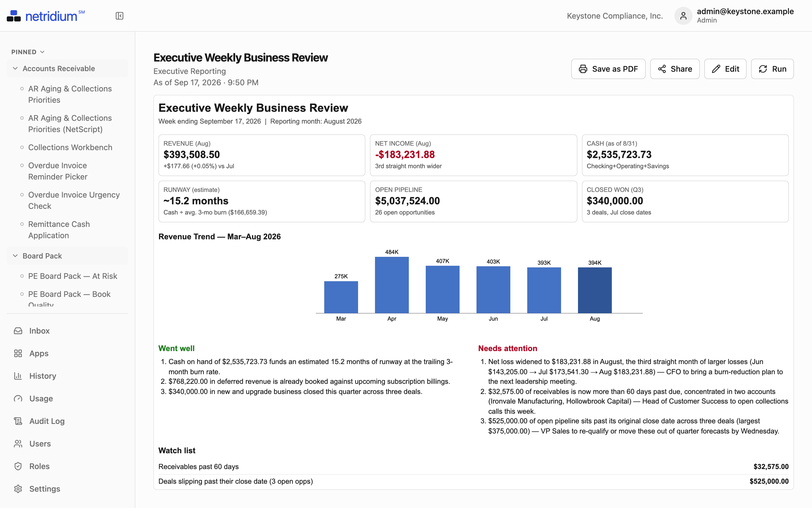Open AR Aging & Collections Priorities (NetScript)

[x=70, y=124]
